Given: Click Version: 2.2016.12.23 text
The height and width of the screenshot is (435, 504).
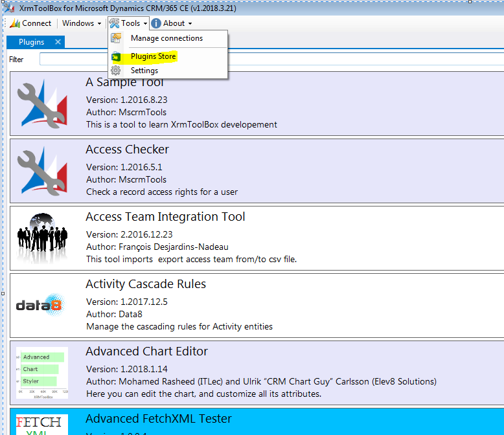Looking at the screenshot, I should [129, 234].
